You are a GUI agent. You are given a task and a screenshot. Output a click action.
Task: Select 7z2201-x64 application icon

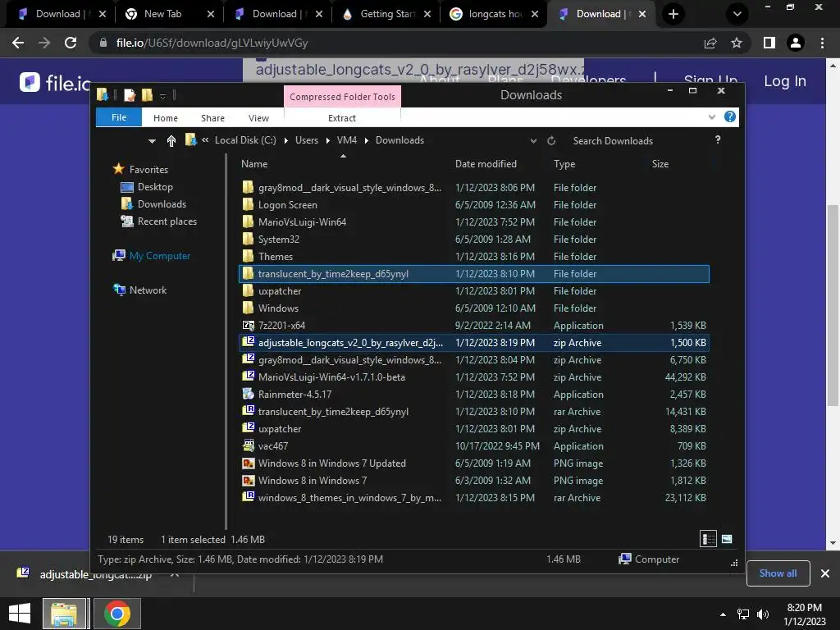248,325
